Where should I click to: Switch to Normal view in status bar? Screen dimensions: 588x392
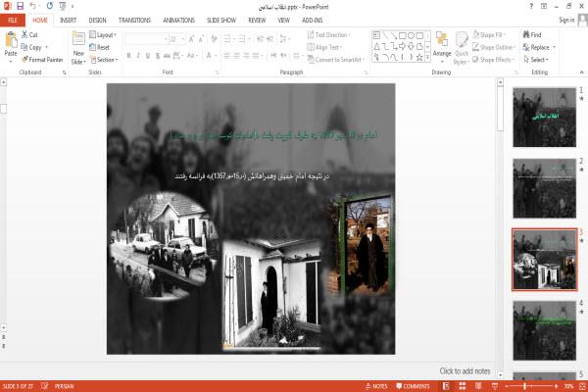click(x=446, y=386)
